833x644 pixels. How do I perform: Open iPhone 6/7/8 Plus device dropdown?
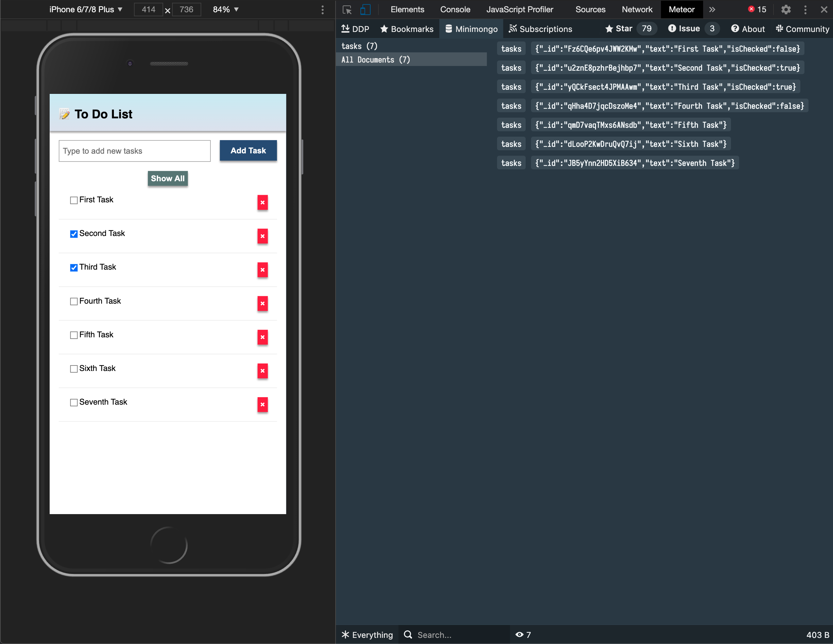click(86, 10)
